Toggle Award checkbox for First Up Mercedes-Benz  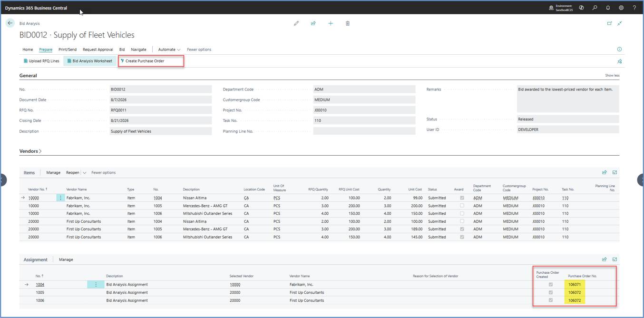pyautogui.click(x=461, y=229)
